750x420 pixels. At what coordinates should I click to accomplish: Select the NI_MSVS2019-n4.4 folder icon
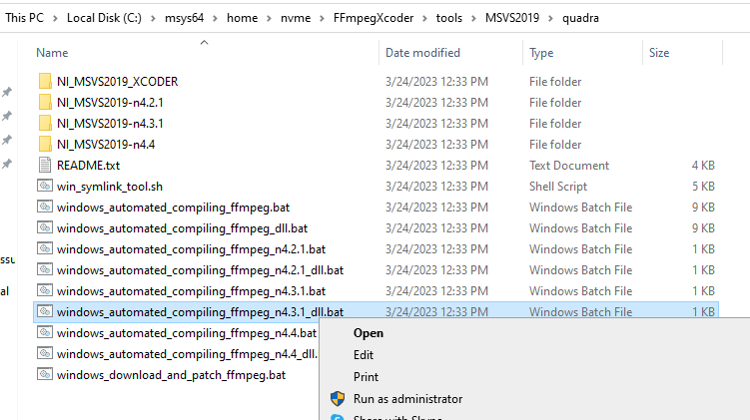tap(45, 144)
